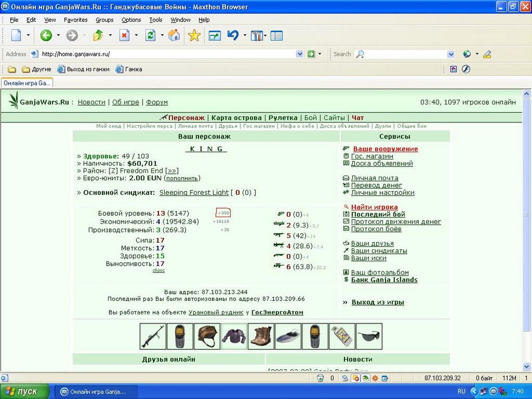Click the speedboat inventory item icon
Viewport: 532px width, 399px height.
[x=288, y=336]
